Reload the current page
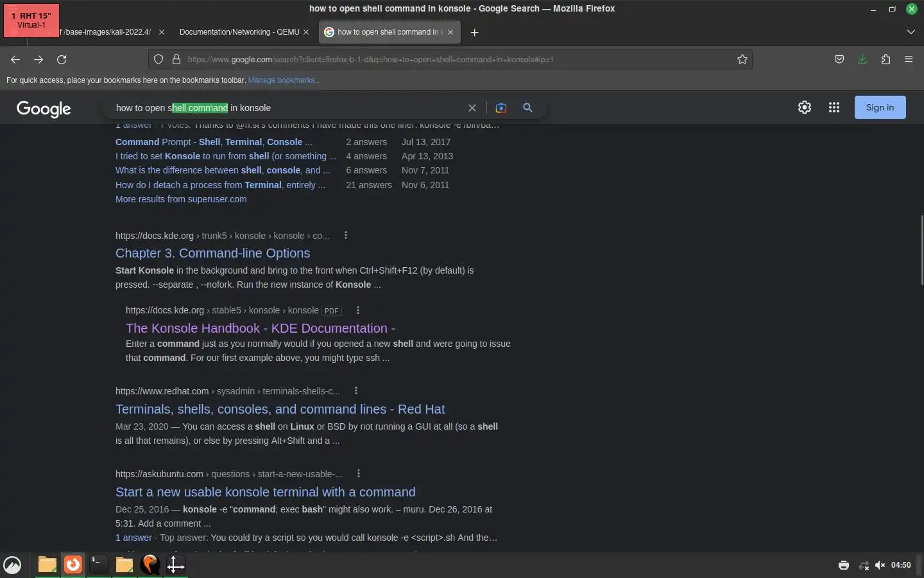924x578 pixels. [62, 59]
